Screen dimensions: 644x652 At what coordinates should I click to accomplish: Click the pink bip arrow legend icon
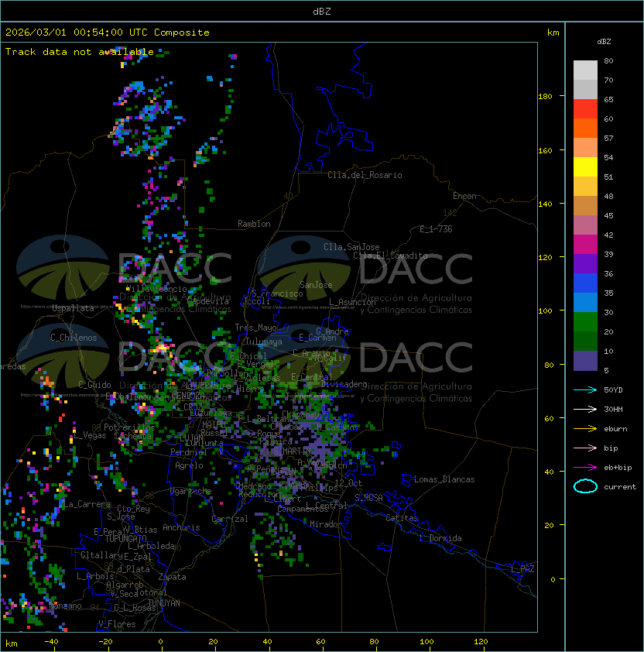click(585, 448)
